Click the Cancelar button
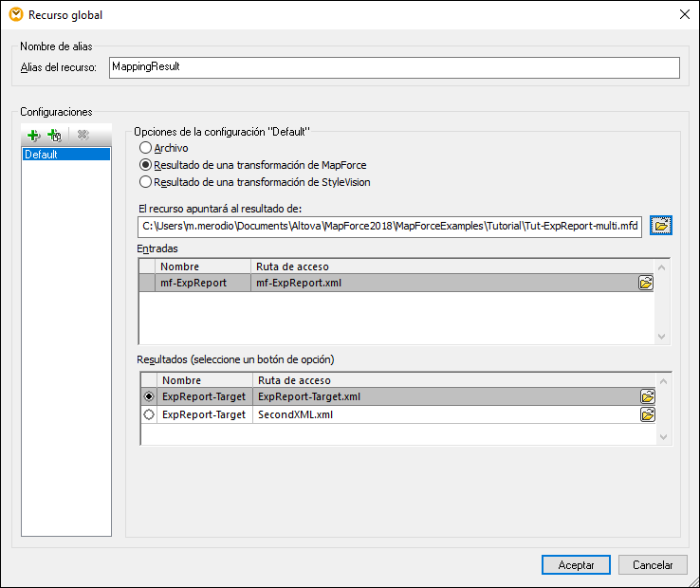The image size is (700, 588). tap(653, 564)
